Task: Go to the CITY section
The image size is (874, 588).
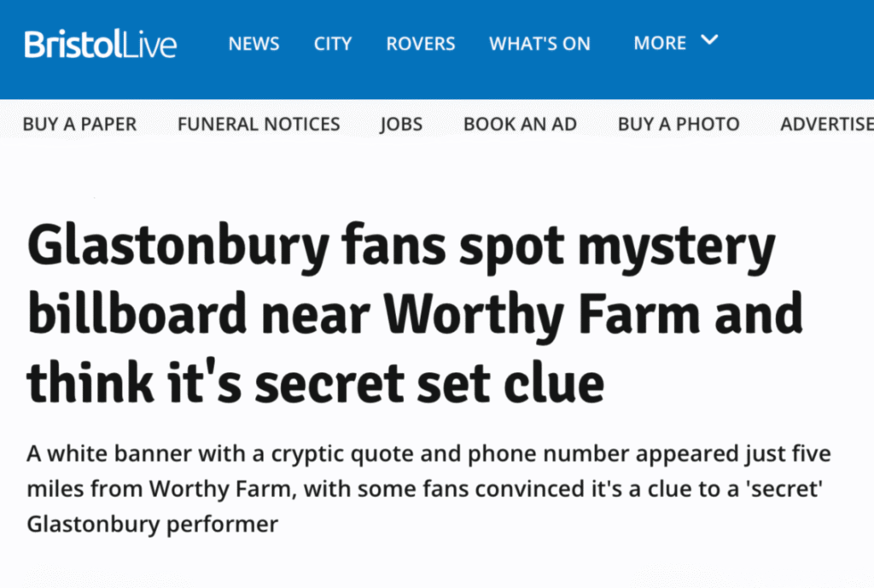Action: pyautogui.click(x=333, y=44)
